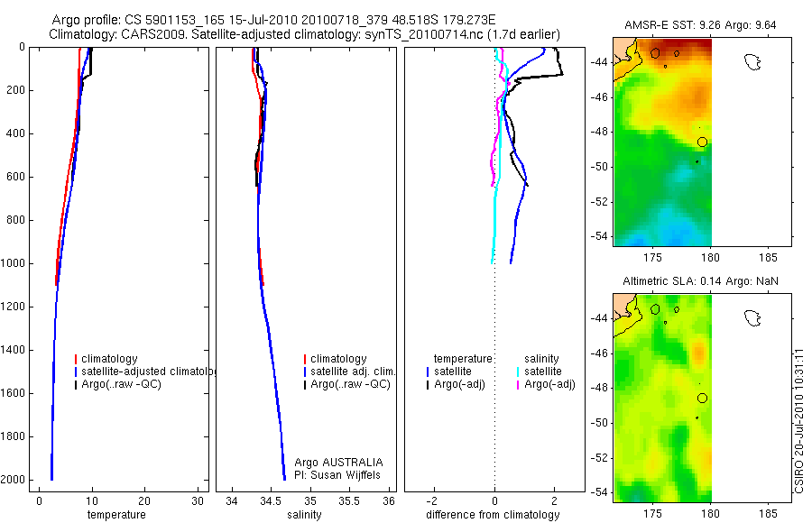Click the 185 longitude tick on the SLA map
Screen dimensions: 812x523
point(768,513)
